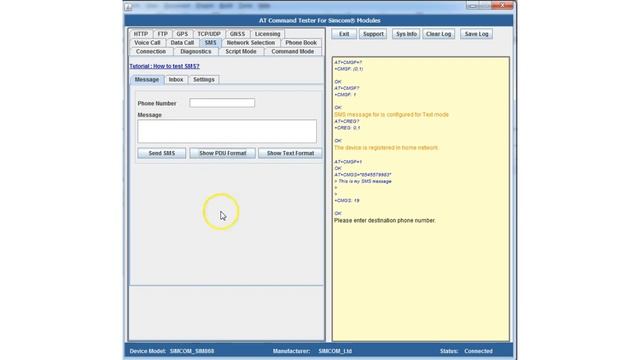Open Sys Info
640x360 pixels.
[406, 34]
